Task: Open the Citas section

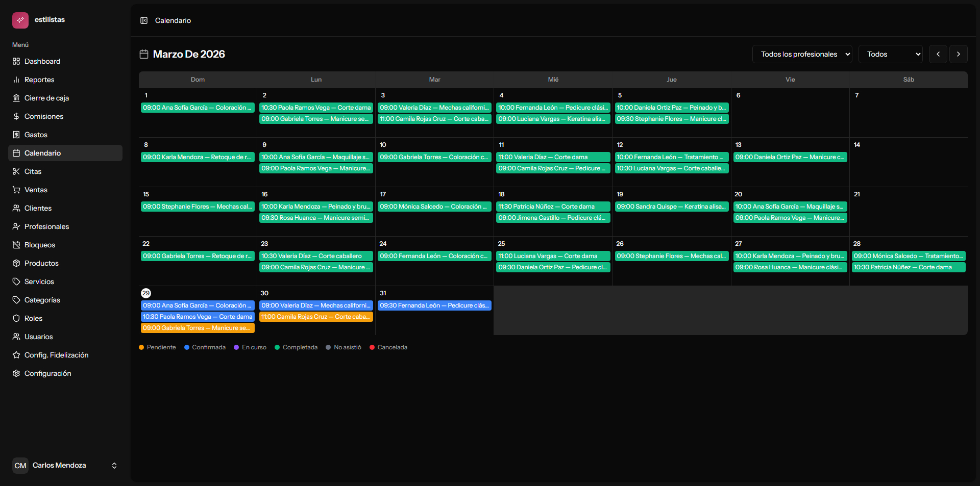Action: click(x=33, y=171)
